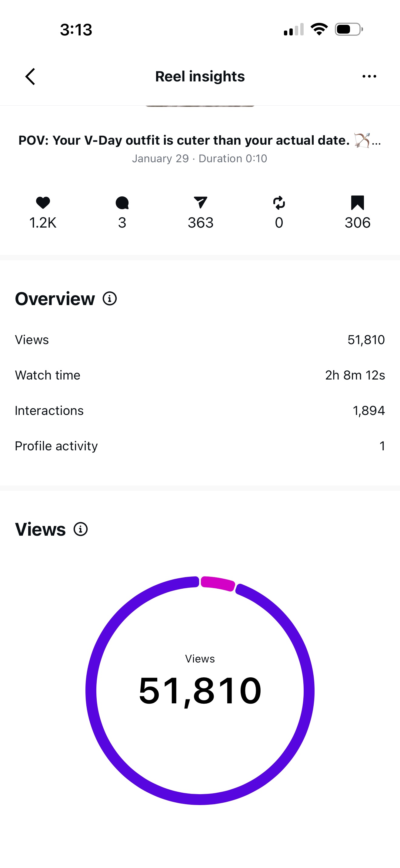Screen dimensions: 400x868
Task: Select the Watch time row
Action: (200, 375)
